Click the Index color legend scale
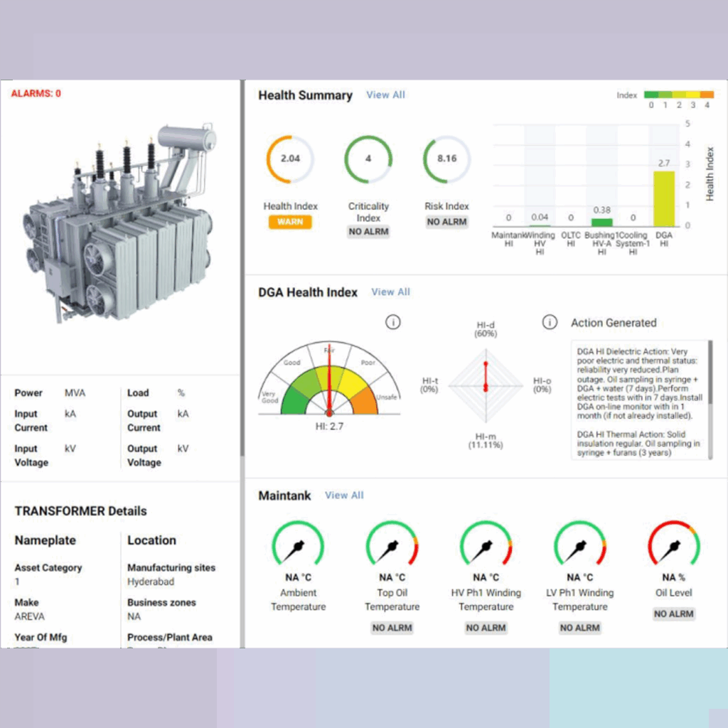The image size is (728, 728). click(x=678, y=95)
